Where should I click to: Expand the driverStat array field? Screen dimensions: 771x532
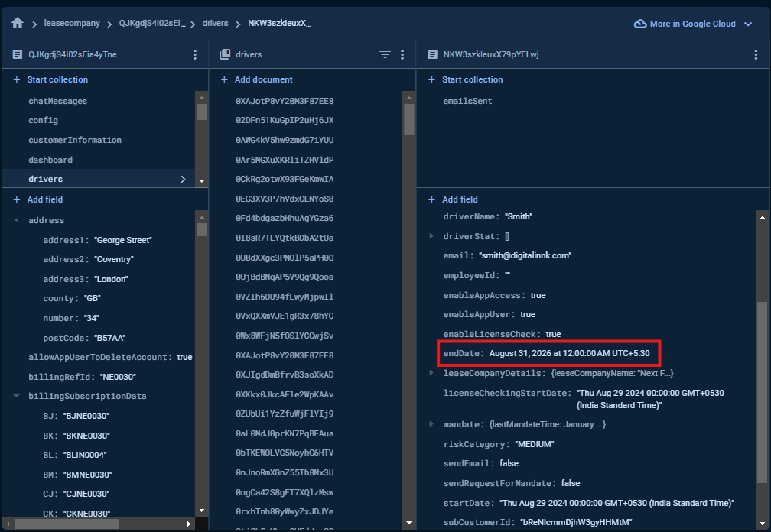tap(431, 235)
